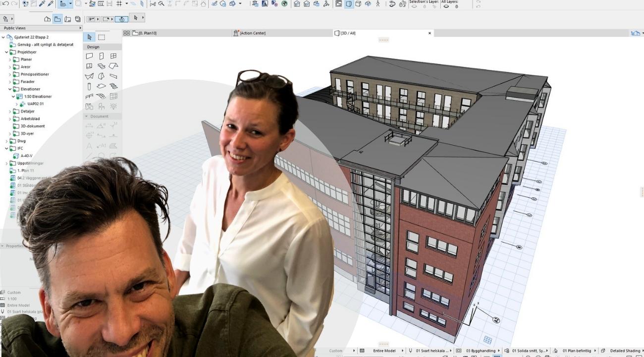Toggle the grid snap icon

[x=119, y=3]
